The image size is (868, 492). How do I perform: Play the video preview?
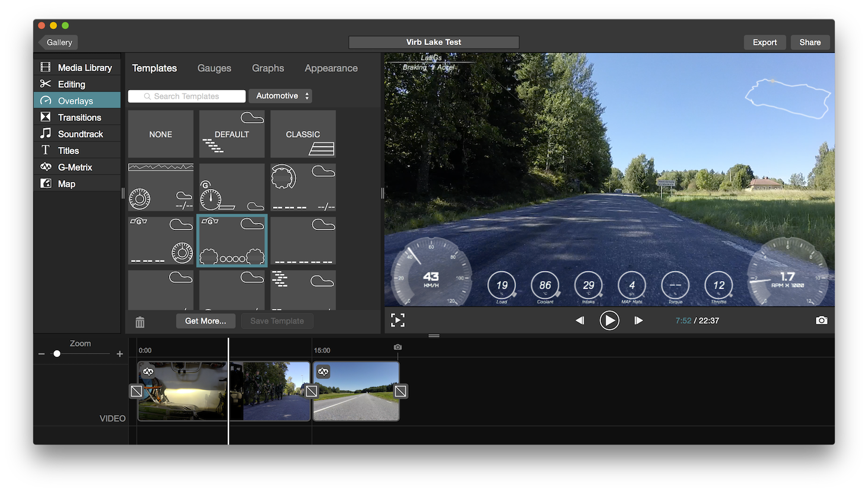click(609, 321)
